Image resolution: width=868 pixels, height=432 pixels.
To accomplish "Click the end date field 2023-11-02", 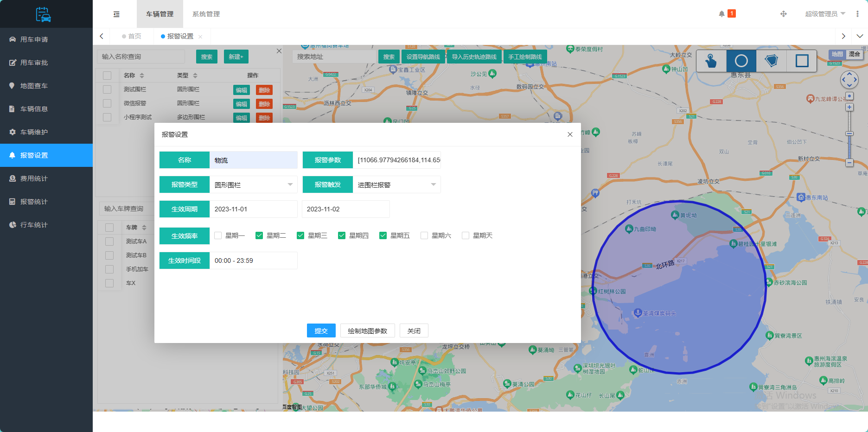I will tap(346, 209).
